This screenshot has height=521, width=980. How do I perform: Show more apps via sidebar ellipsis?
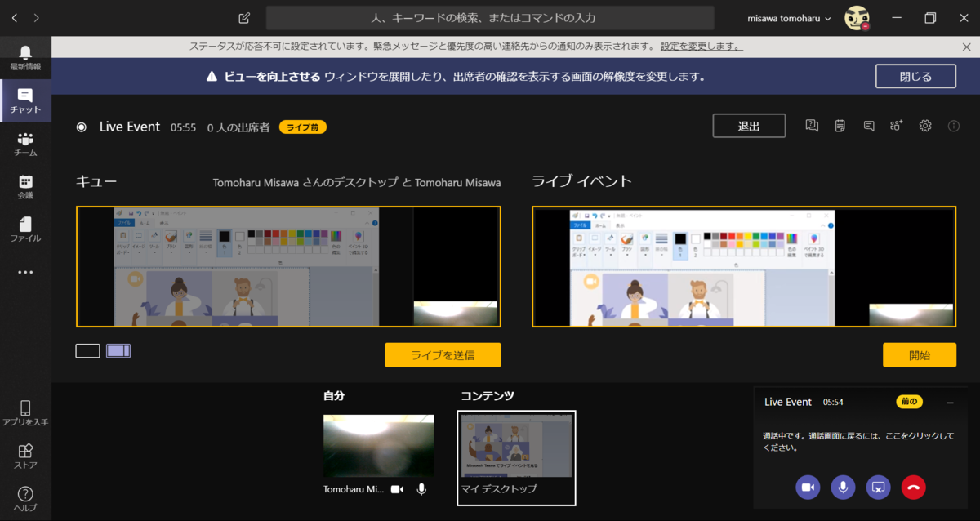point(25,272)
